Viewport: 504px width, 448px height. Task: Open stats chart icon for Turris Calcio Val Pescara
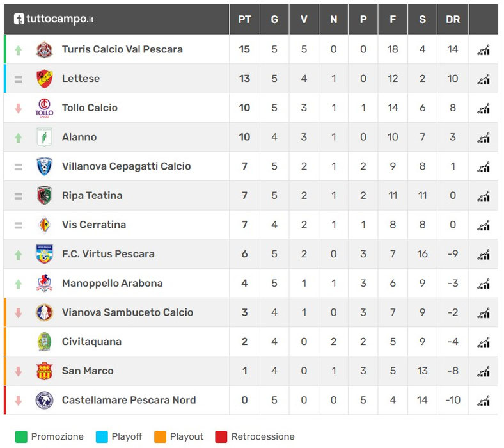[484, 50]
